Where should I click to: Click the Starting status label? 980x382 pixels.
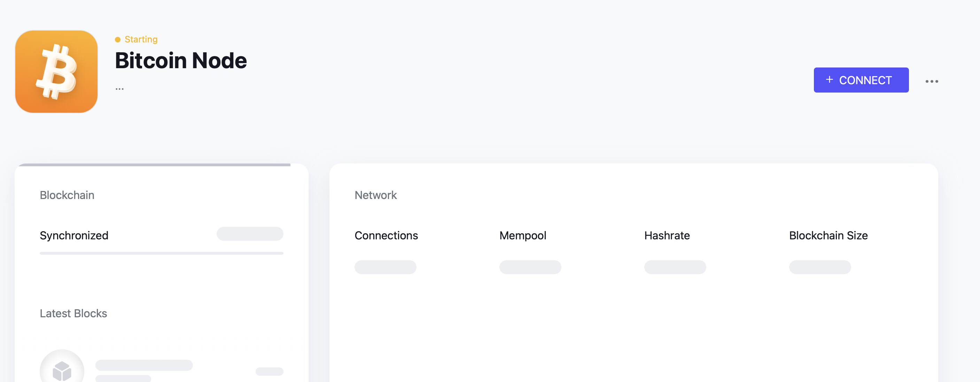pyautogui.click(x=141, y=40)
